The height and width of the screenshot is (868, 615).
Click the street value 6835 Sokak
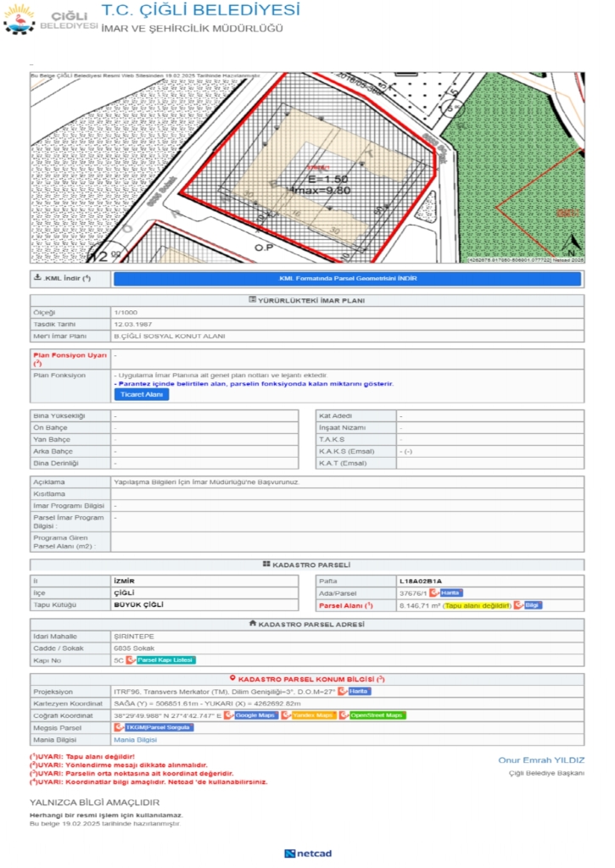pyautogui.click(x=134, y=648)
